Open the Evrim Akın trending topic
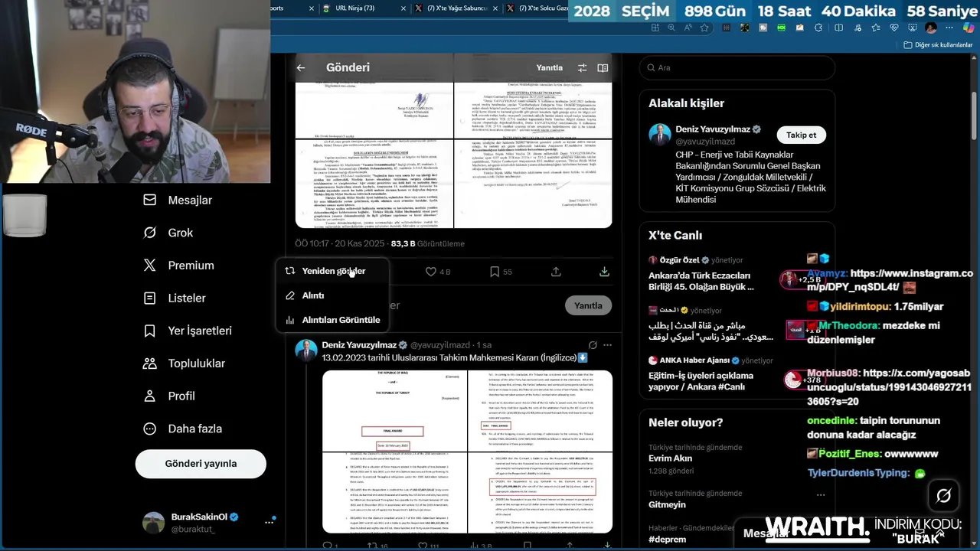Screen dimensions: 980x551 point(670,458)
